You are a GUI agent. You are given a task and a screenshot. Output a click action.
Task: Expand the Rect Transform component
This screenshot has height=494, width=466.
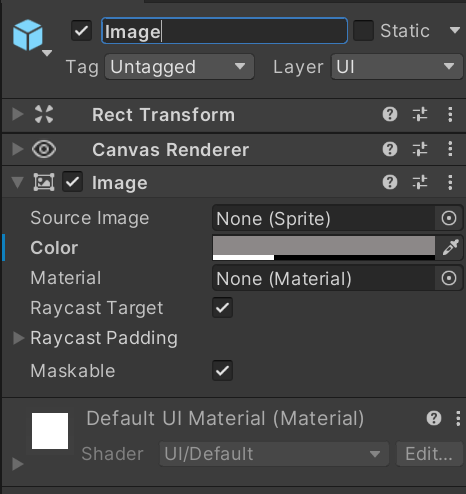[x=18, y=114]
